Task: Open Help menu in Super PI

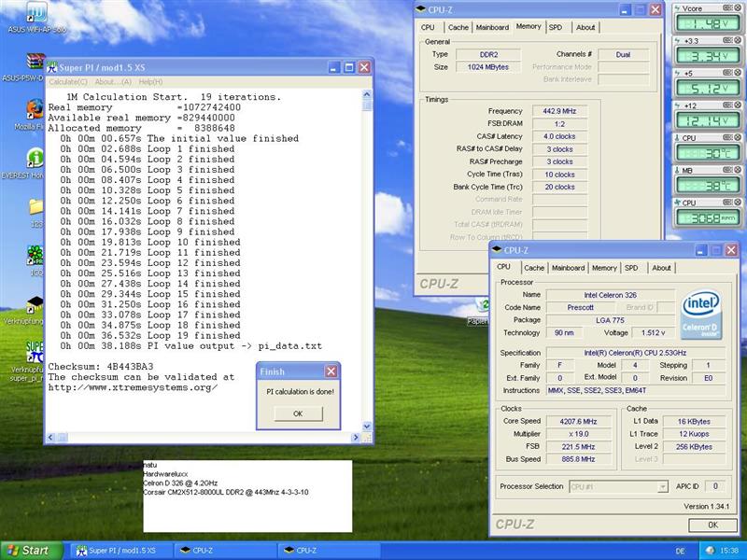Action: pyautogui.click(x=150, y=82)
